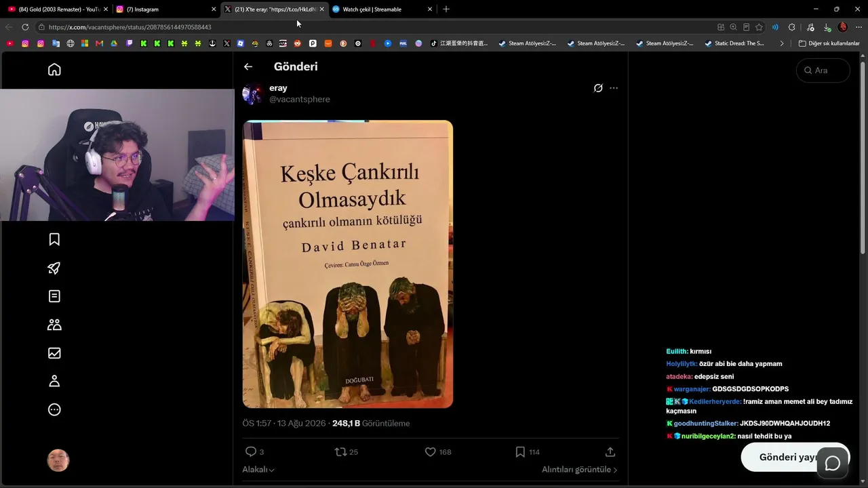Reload the page with the refresh button
Viewport: 868px width, 488px height.
(x=25, y=27)
